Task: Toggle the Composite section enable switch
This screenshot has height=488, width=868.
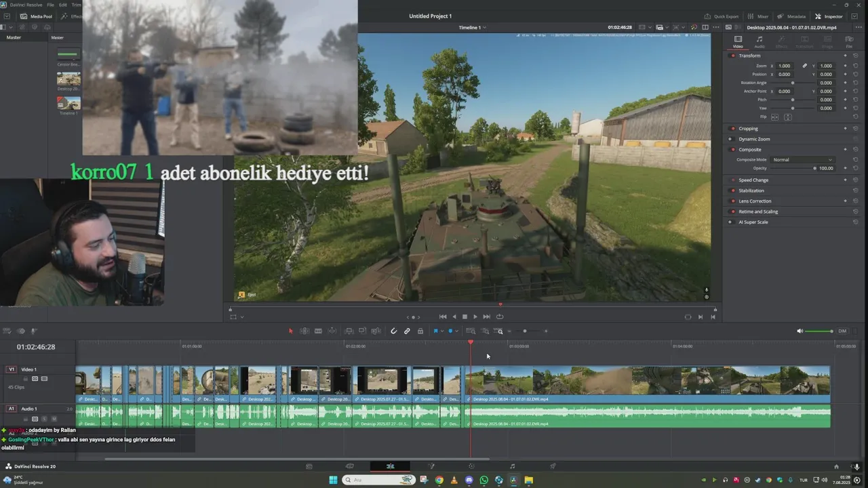Action: pos(732,149)
